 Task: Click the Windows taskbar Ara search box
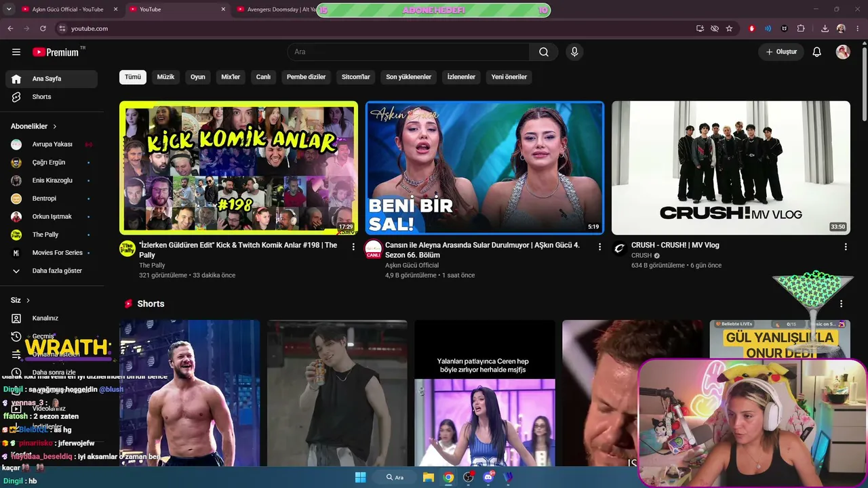pyautogui.click(x=395, y=477)
